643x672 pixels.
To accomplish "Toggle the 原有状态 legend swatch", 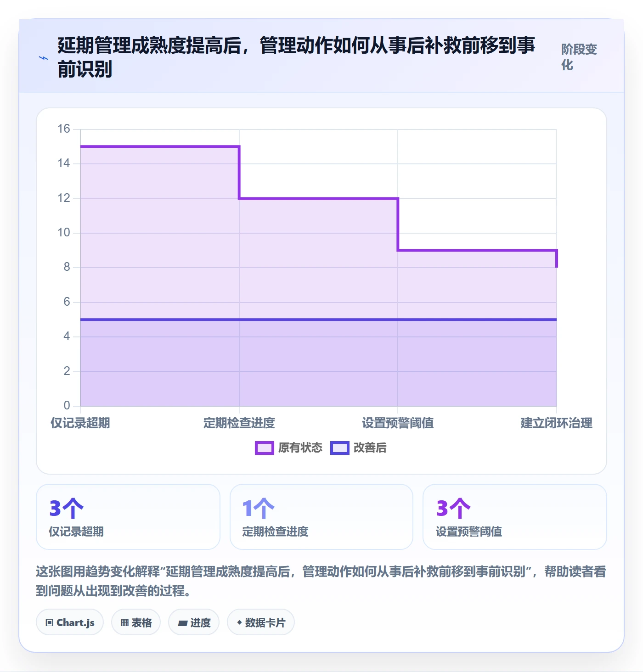I will (265, 448).
